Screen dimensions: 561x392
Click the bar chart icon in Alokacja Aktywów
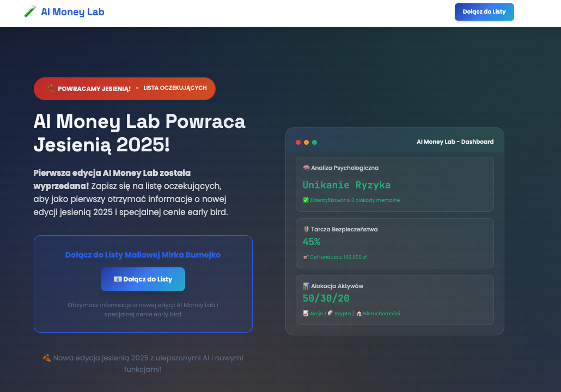coord(306,286)
